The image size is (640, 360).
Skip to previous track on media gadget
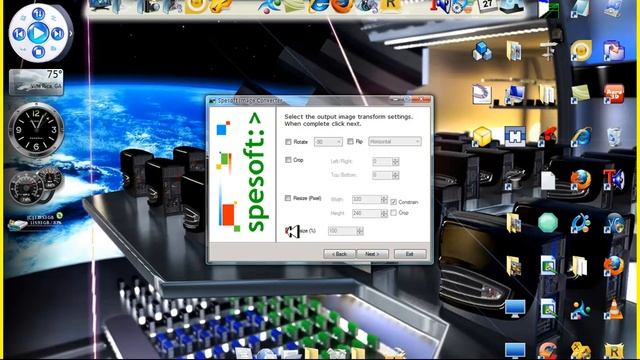coord(19,33)
